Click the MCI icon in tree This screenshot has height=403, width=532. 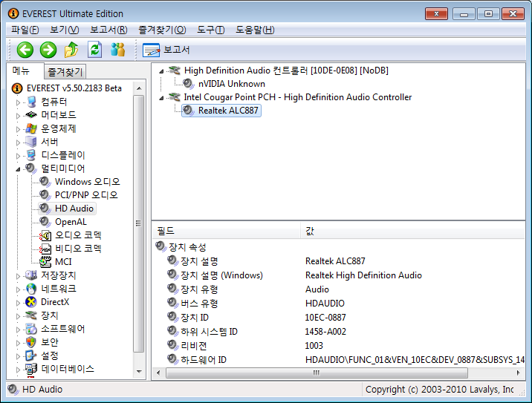pos(45,262)
